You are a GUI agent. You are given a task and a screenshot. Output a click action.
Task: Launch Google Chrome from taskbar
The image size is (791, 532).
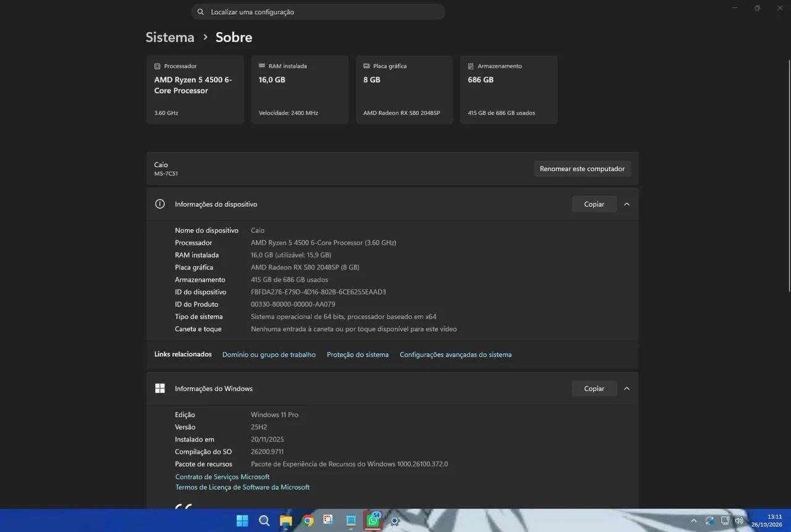tap(308, 521)
